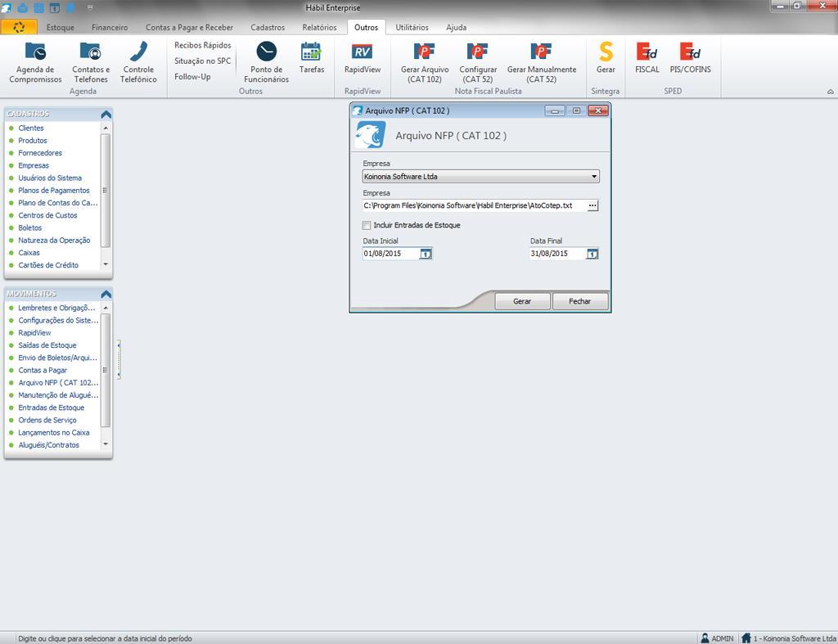
Task: Click the Cadastros list scroll up arrow
Action: 106,128
